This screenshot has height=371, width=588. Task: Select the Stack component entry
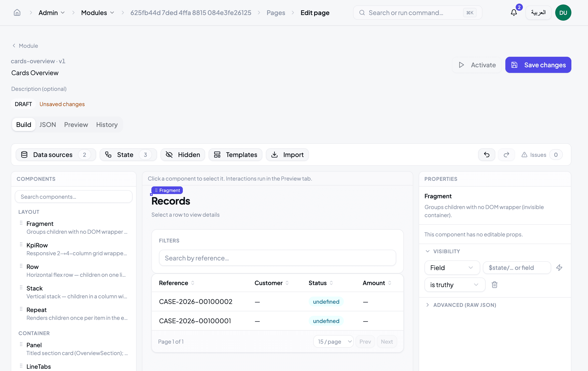coord(73,292)
